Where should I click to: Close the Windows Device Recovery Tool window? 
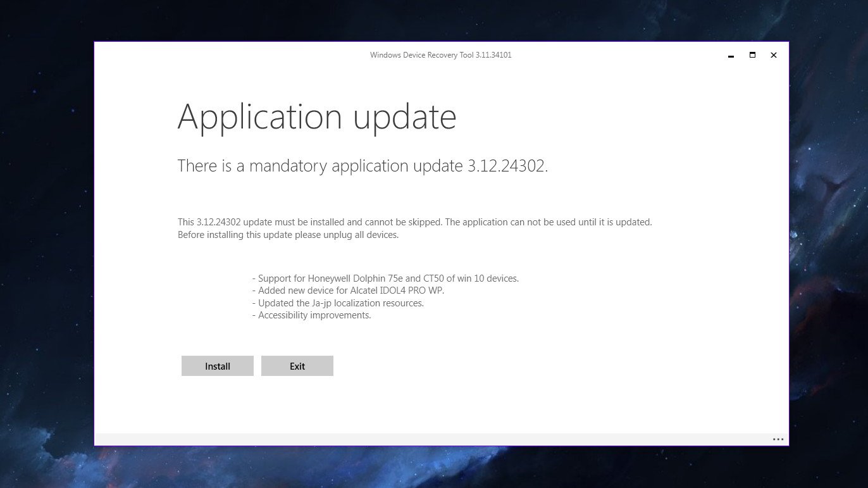[773, 55]
